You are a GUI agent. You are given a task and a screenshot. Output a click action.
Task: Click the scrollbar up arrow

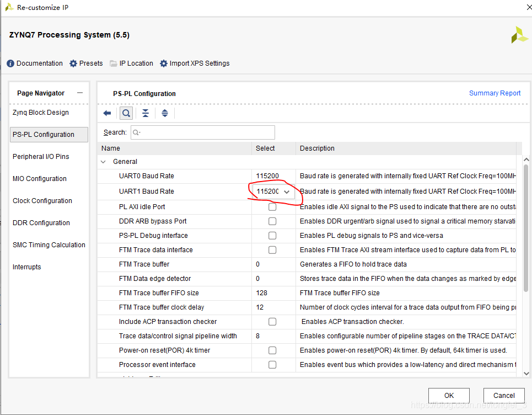point(526,159)
